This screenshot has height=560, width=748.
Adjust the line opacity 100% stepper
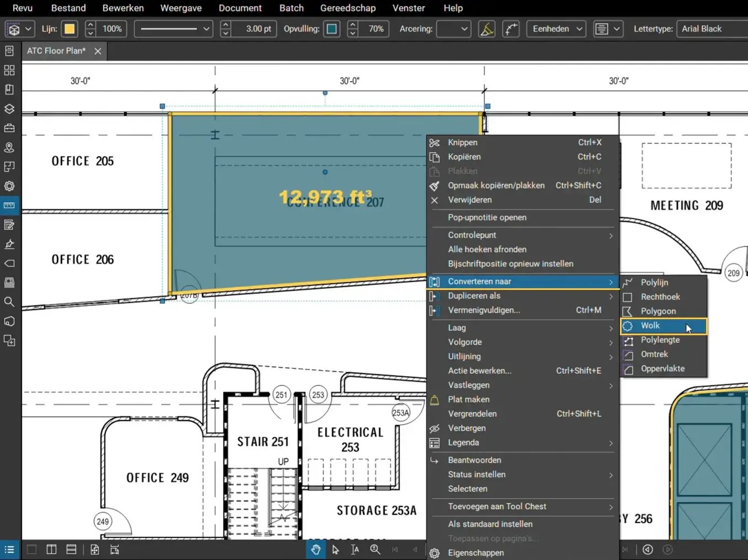pos(91,29)
